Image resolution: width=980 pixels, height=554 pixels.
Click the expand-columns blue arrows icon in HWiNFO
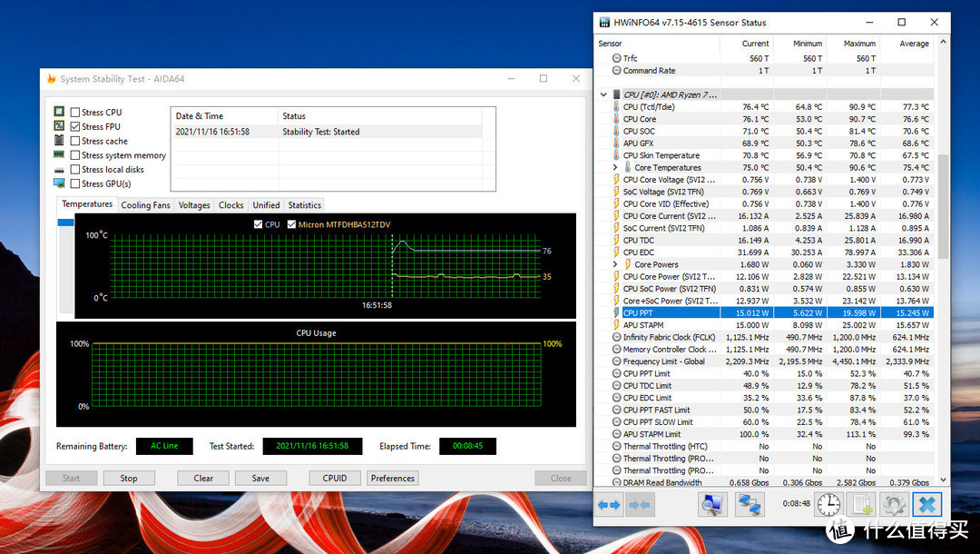[609, 505]
